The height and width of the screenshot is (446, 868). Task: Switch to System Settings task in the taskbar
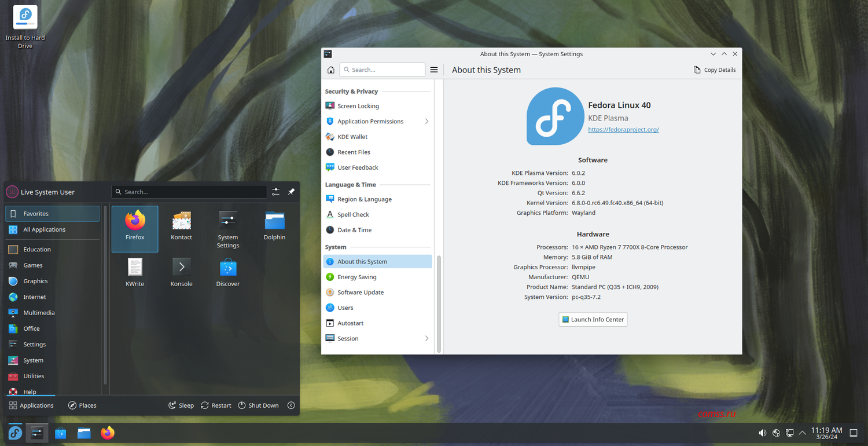tap(37, 433)
